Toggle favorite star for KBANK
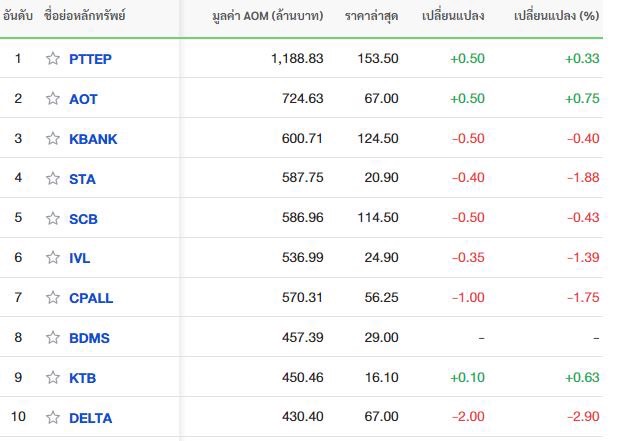Image resolution: width=619 pixels, height=441 pixels. pos(53,139)
